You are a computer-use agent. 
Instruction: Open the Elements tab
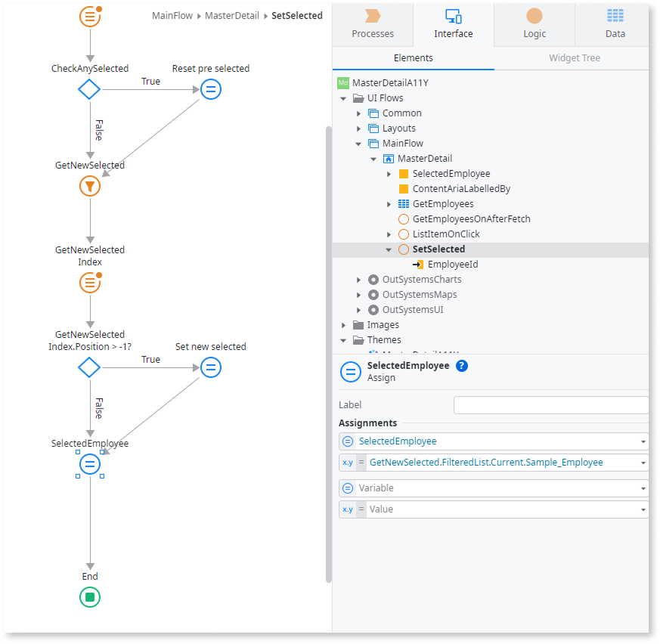(x=413, y=58)
